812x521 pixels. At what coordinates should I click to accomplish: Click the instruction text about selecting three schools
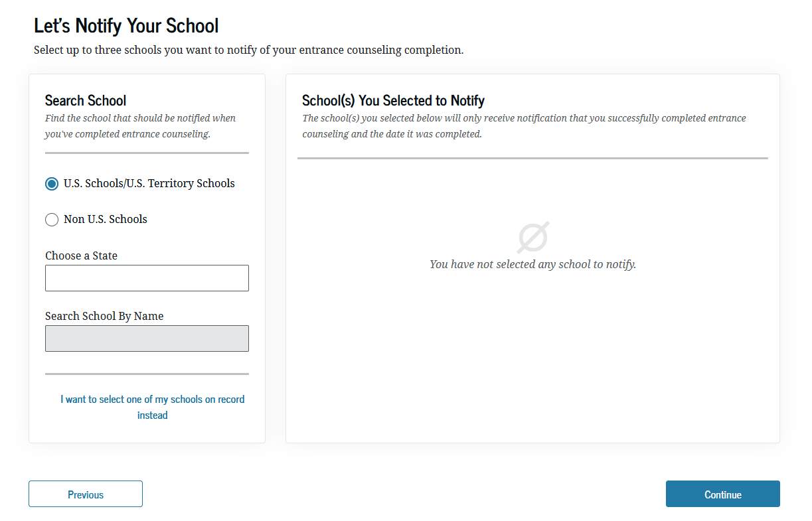point(249,50)
